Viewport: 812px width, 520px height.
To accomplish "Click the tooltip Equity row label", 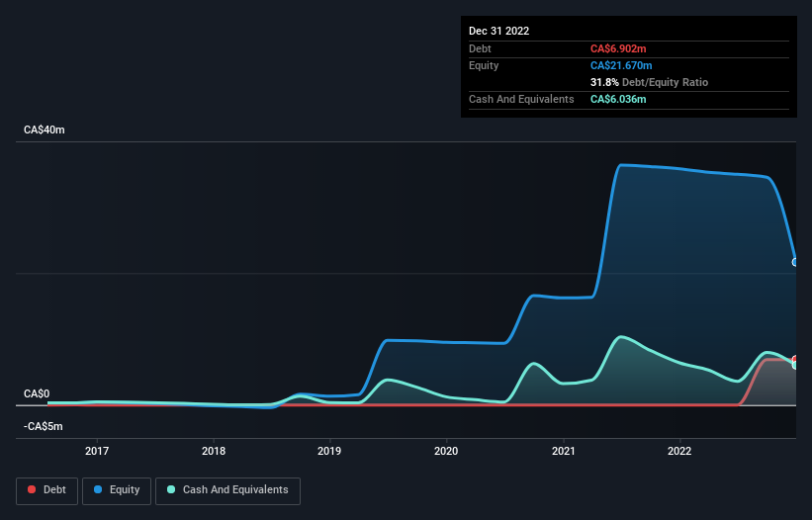I will click(484, 65).
